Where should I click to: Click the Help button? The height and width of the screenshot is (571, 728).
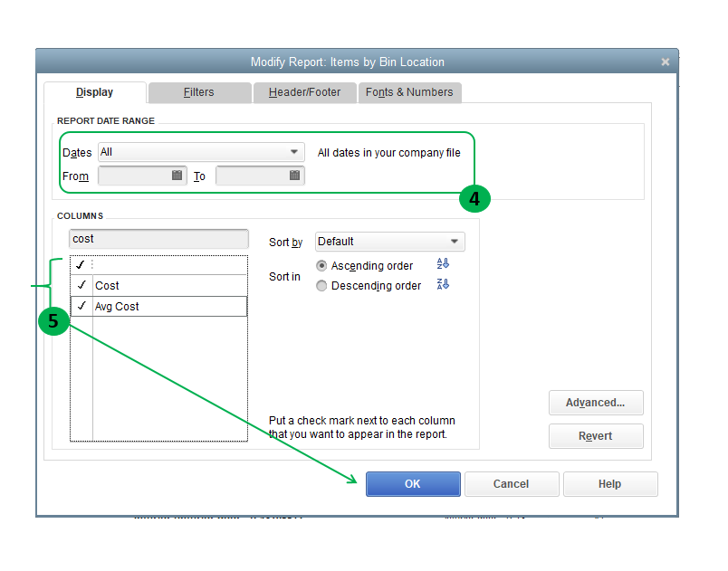pyautogui.click(x=610, y=484)
